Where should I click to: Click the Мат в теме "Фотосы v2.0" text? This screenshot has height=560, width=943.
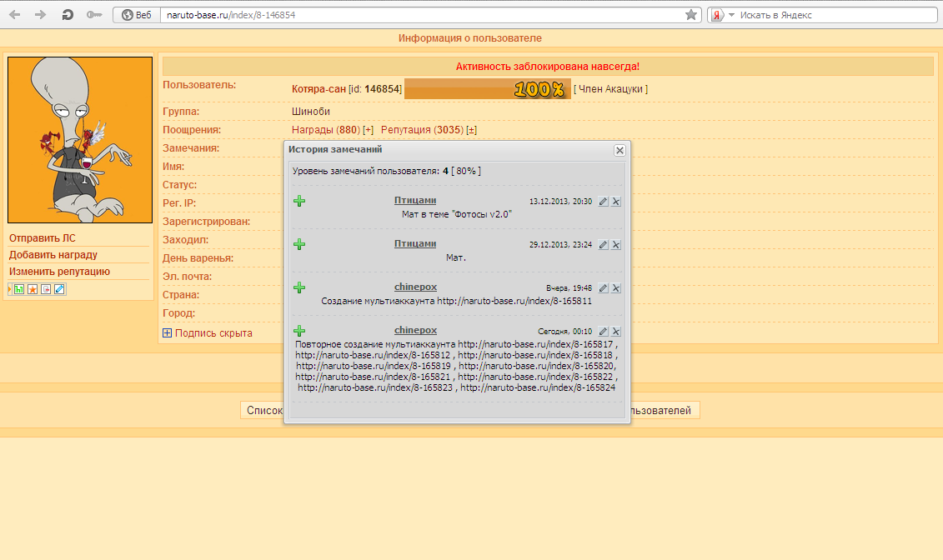[x=456, y=214]
